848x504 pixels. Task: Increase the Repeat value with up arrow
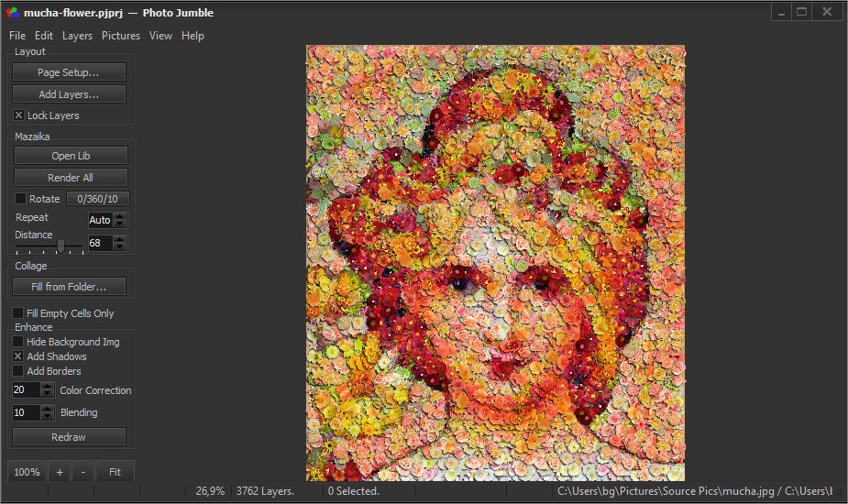tap(120, 216)
